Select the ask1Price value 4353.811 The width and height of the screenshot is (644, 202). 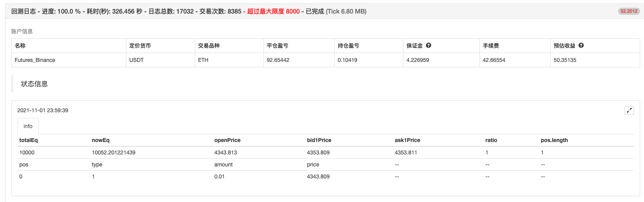coord(406,152)
